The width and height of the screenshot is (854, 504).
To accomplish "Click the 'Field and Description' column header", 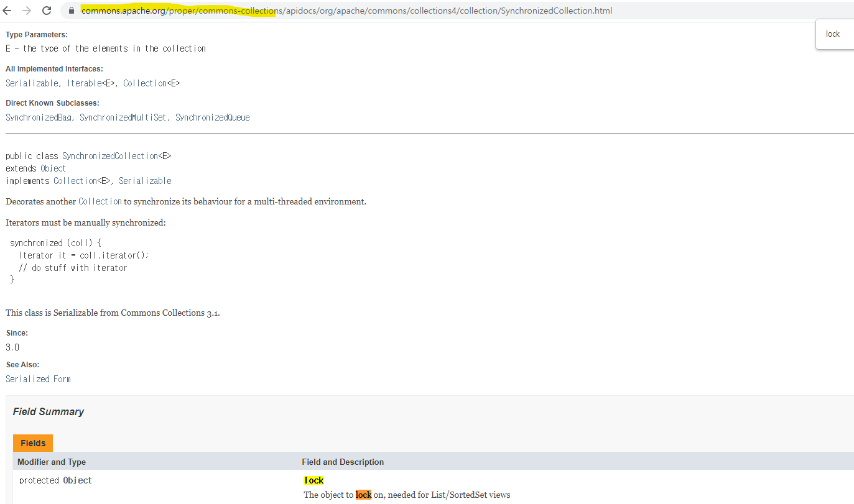I will (343, 462).
